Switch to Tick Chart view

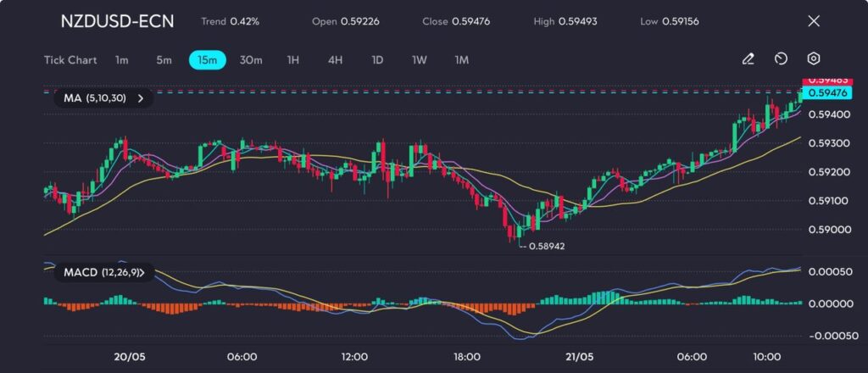(70, 60)
